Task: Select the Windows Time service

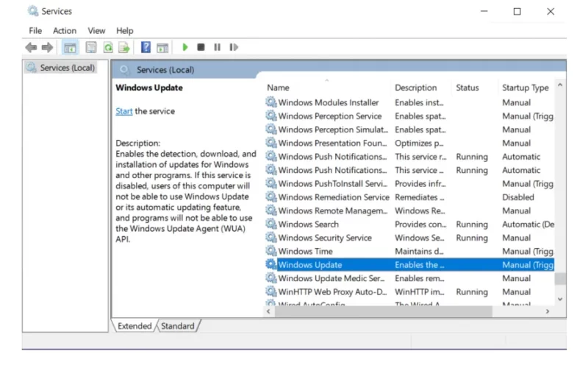Action: pyautogui.click(x=305, y=251)
